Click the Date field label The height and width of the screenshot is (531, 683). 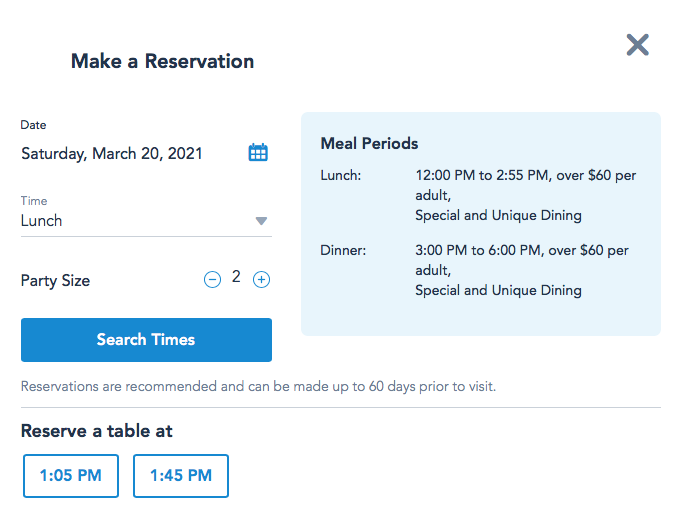tap(33, 125)
